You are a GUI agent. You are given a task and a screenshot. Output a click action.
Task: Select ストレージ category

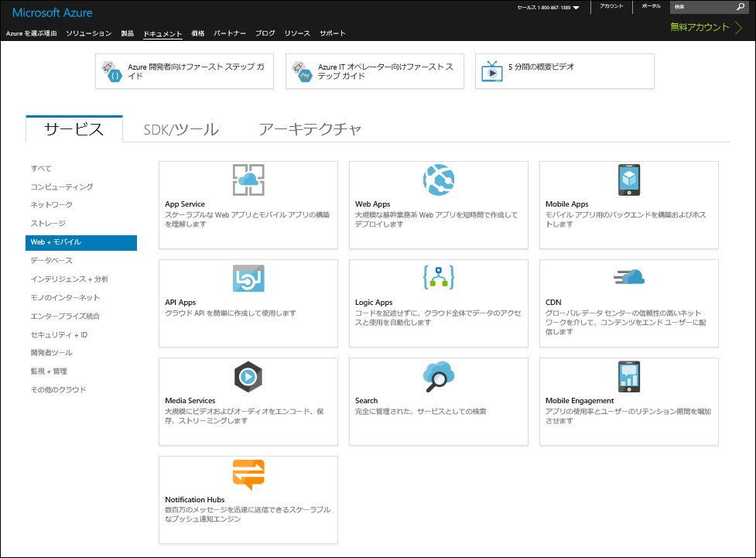[48, 224]
